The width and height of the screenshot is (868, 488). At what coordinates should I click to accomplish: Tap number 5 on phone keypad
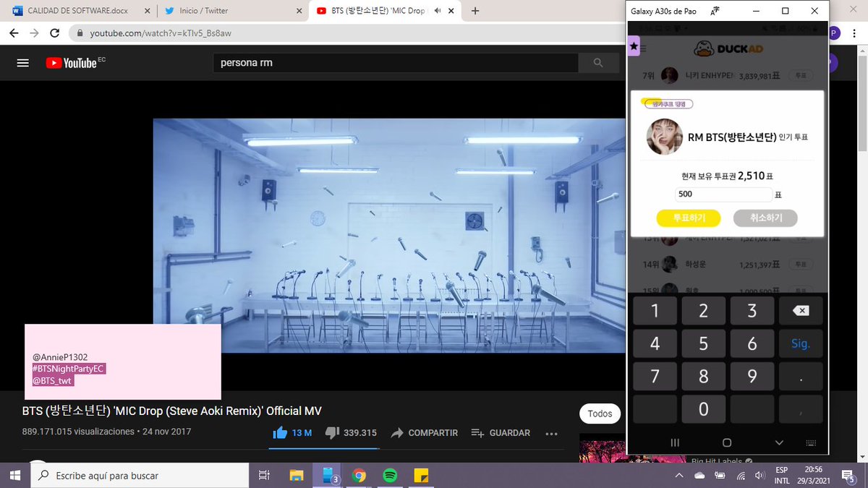click(x=703, y=344)
